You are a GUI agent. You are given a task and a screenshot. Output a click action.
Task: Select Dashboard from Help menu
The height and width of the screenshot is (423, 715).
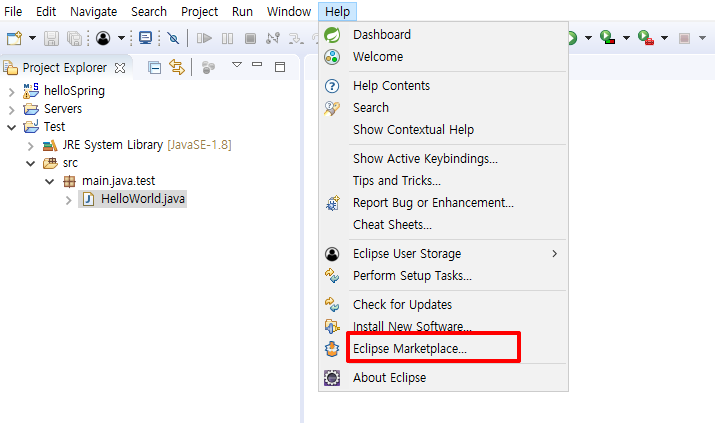pos(443,35)
